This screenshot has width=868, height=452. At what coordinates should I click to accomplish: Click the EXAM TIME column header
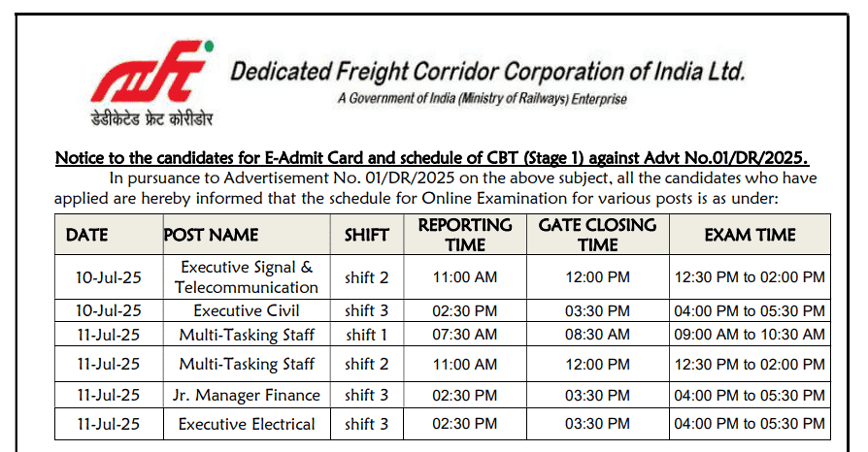point(750,235)
